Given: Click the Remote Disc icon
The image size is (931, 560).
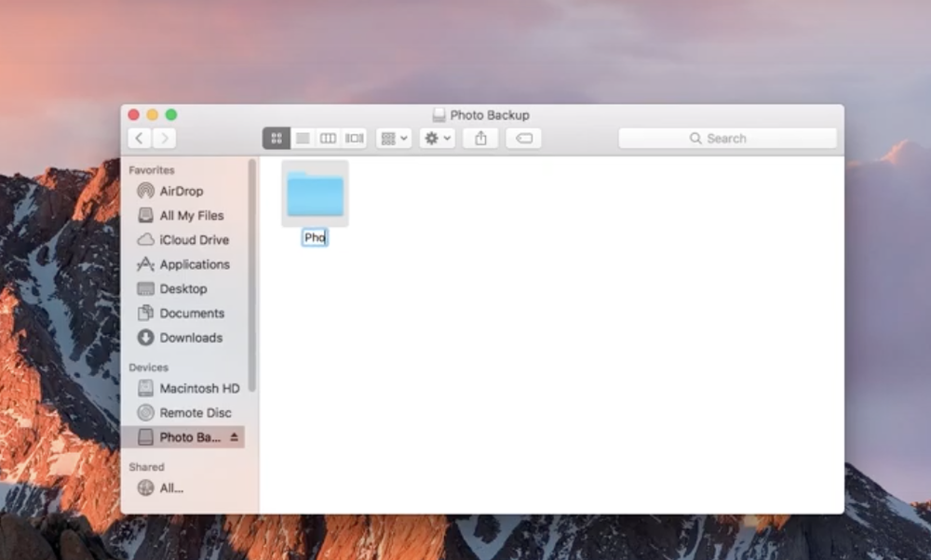Looking at the screenshot, I should [x=145, y=413].
